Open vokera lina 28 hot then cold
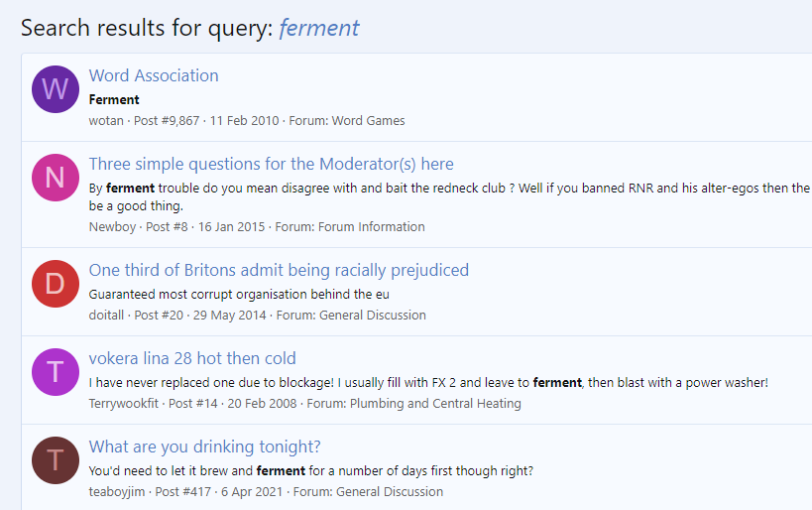Screen dimensions: 812x510 click(x=192, y=358)
